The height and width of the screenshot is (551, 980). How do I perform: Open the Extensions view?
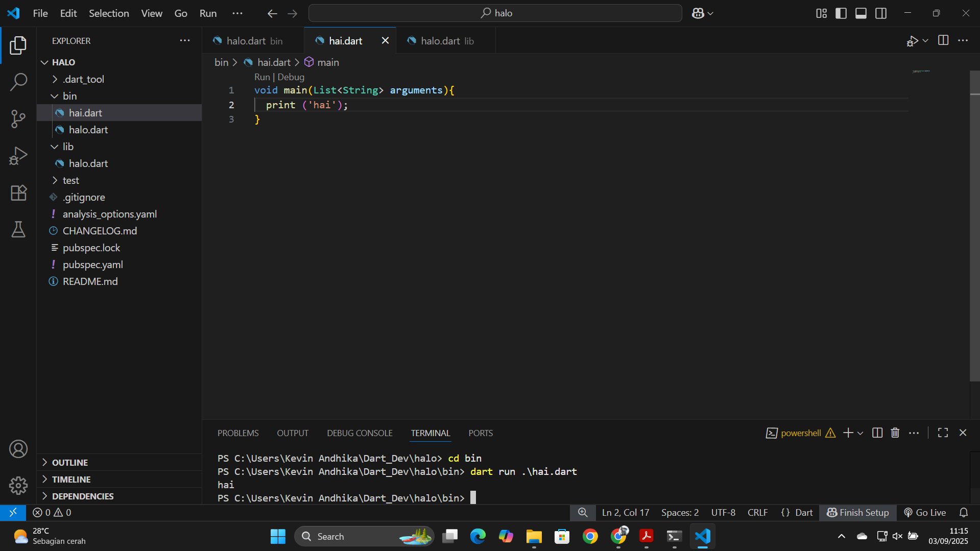pos(18,193)
